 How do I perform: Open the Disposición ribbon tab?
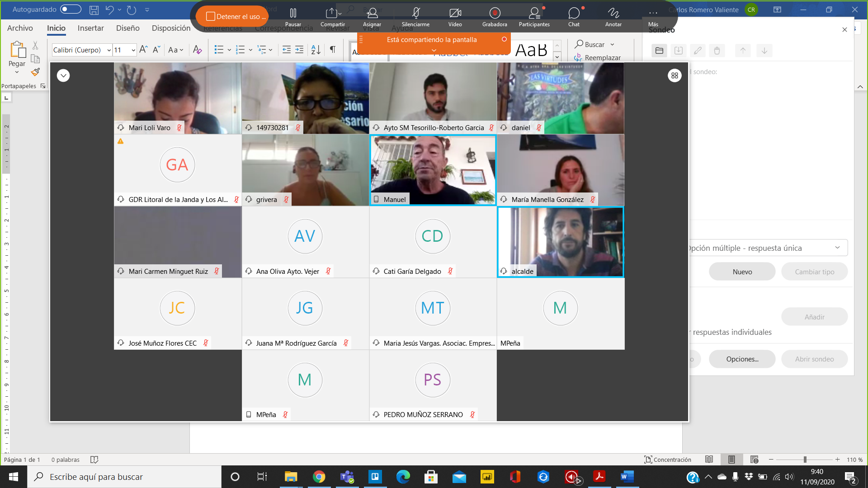click(171, 28)
